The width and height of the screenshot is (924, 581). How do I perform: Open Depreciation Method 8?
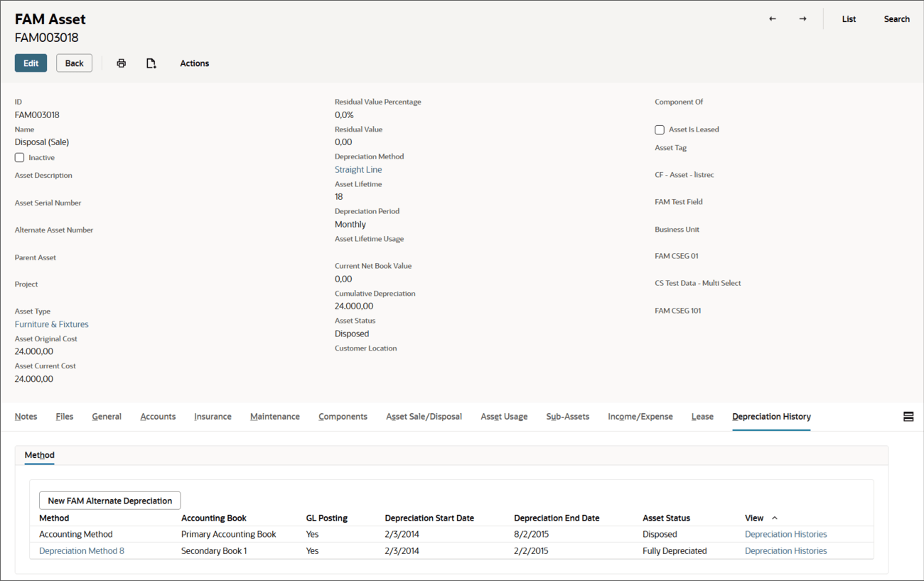[81, 550]
